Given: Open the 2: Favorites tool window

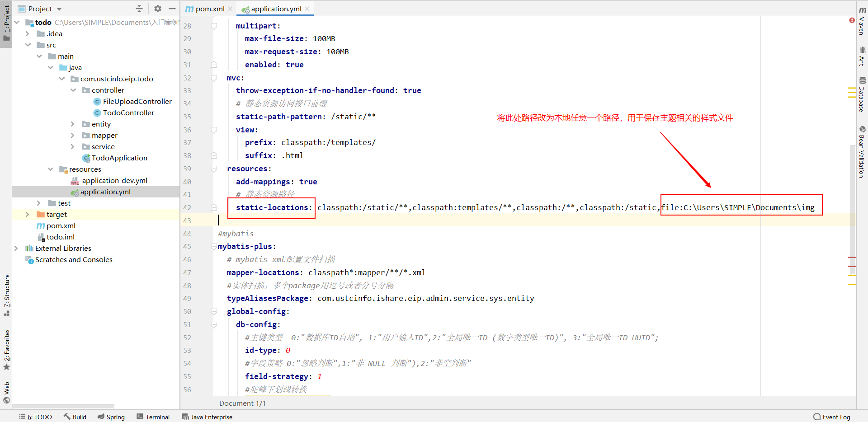Looking at the screenshot, I should (x=6, y=350).
